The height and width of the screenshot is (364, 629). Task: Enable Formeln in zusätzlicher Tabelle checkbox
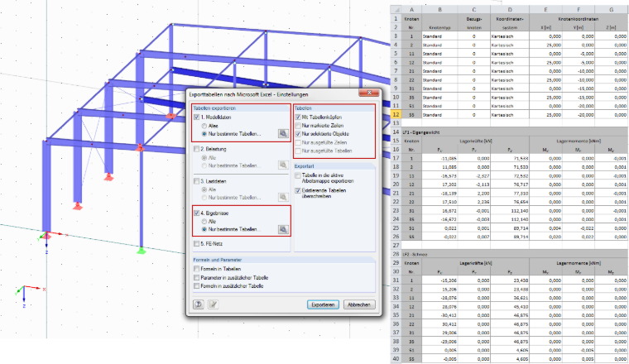197,286
